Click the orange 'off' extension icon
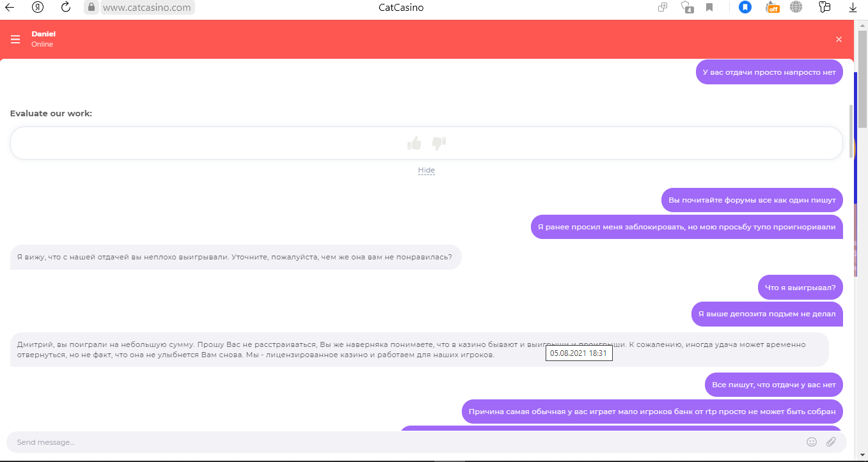868x462 pixels. (773, 8)
